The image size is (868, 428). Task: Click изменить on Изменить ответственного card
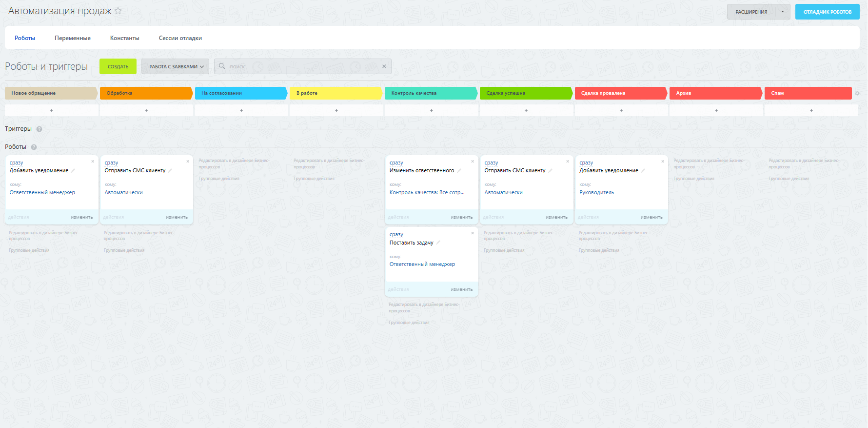point(462,217)
